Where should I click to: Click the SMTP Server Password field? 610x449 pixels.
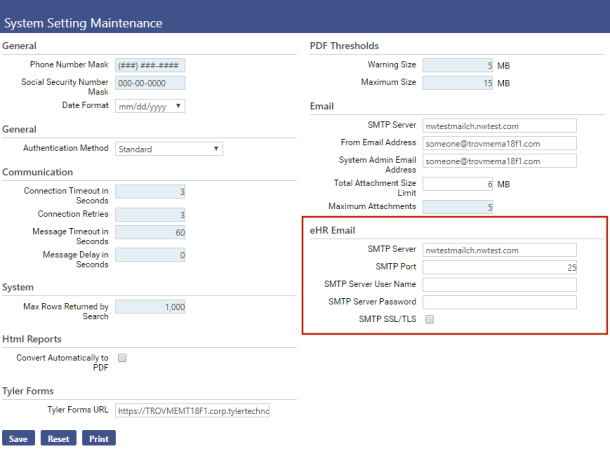499,302
